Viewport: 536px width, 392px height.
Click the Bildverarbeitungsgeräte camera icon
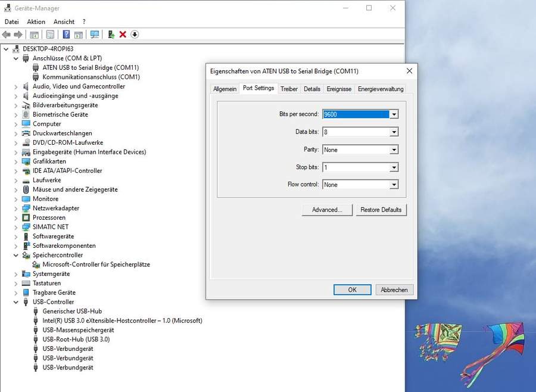(x=26, y=105)
